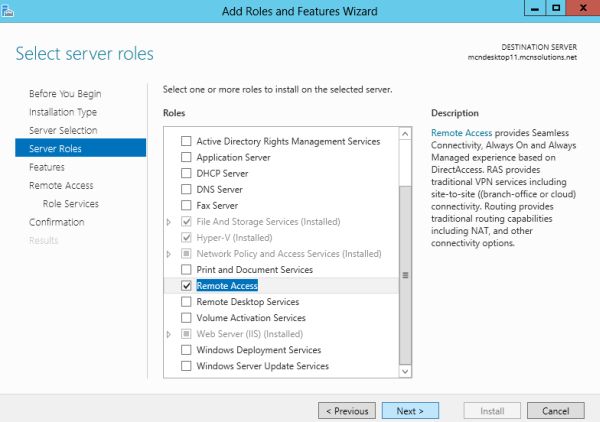
Task: Tick the Fax Server checkbox
Action: pos(185,205)
